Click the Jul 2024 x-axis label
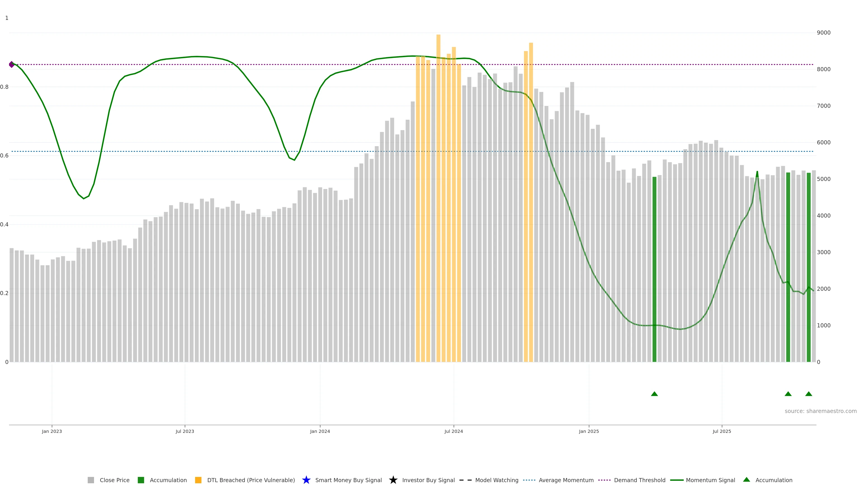868x488 pixels. point(453,432)
